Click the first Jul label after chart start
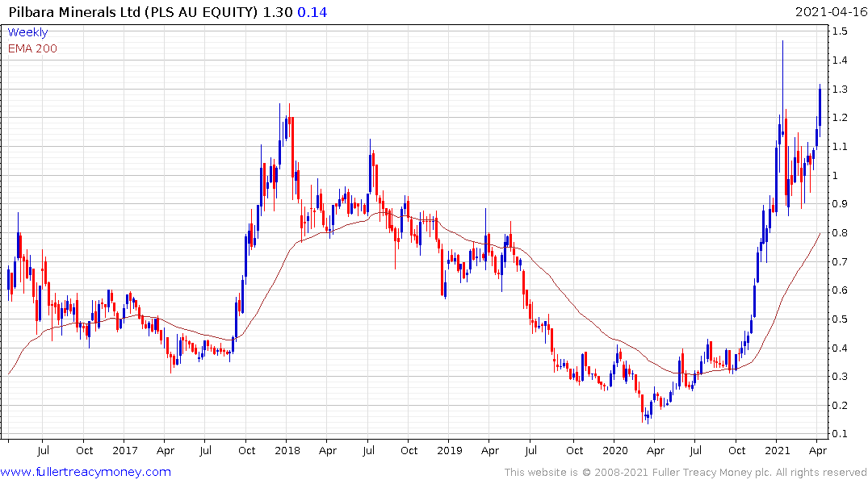Image resolution: width=868 pixels, height=484 pixels. (43, 450)
